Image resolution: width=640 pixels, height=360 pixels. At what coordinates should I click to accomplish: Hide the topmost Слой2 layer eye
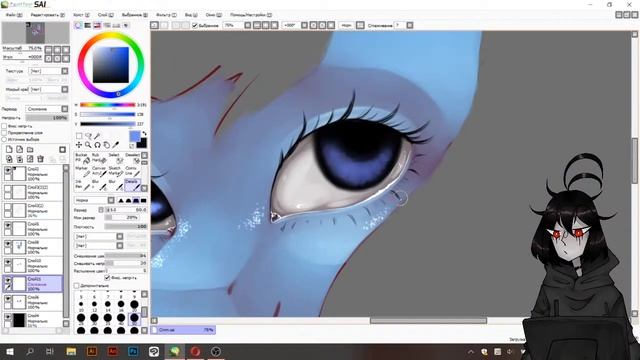tap(8, 170)
